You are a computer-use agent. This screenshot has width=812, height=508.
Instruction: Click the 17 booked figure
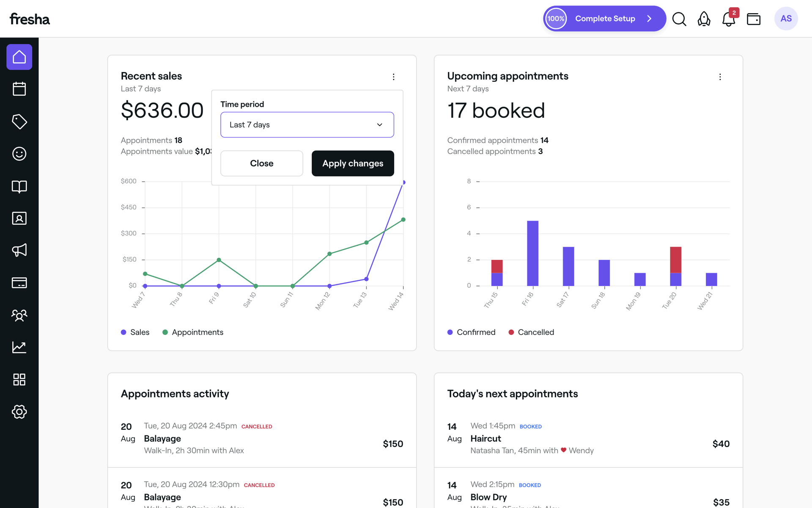(x=496, y=110)
